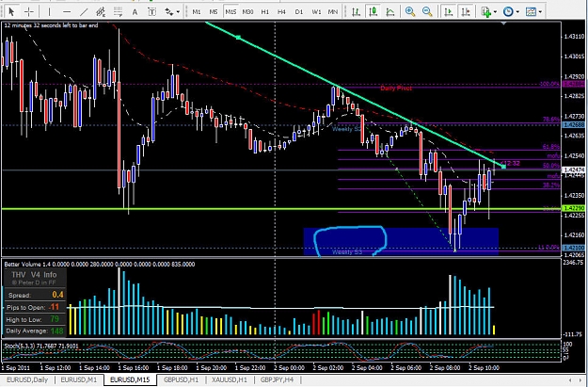The image size is (588, 387).
Task: Click the 'Daily Pivot' label
Action: tap(396, 89)
